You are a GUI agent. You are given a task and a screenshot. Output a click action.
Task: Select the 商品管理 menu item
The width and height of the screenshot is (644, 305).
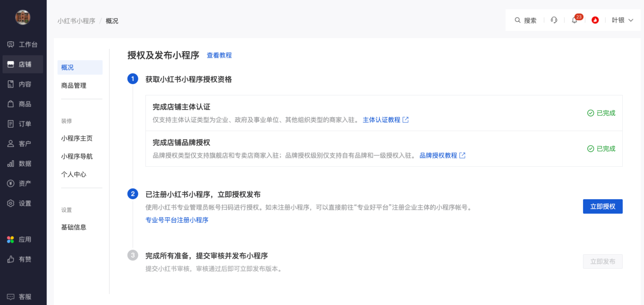coord(74,86)
